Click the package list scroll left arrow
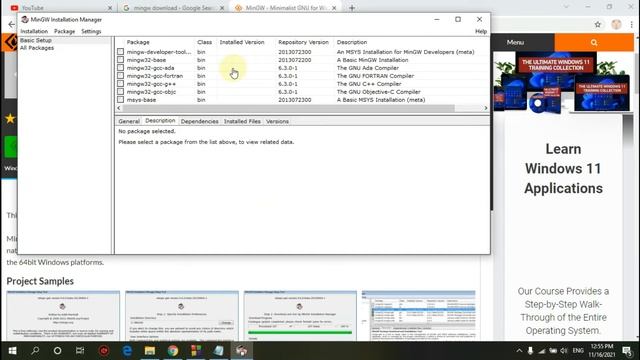640x360 pixels. [x=119, y=108]
